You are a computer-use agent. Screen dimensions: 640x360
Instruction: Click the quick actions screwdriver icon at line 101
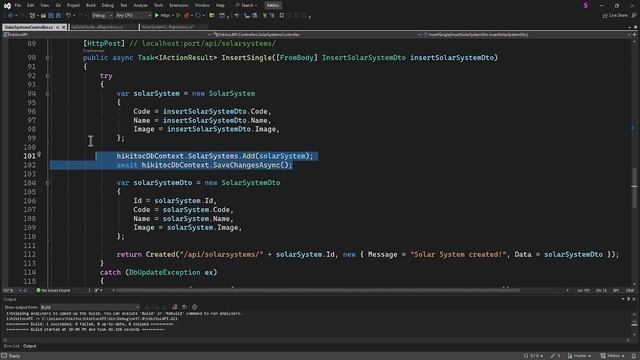pyautogui.click(x=39, y=155)
